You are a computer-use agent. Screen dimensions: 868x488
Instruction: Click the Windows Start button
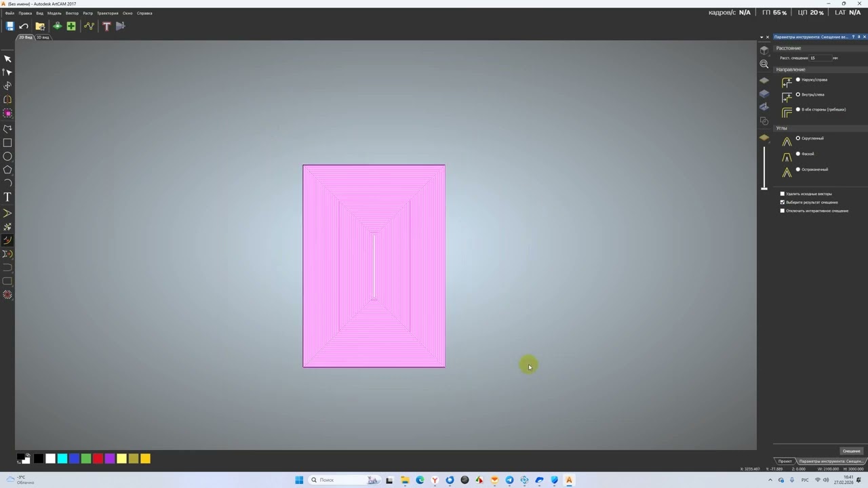299,480
